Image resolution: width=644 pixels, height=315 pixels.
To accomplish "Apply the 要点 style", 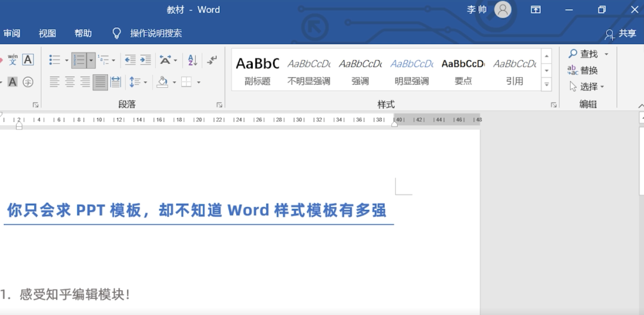I will 463,70.
